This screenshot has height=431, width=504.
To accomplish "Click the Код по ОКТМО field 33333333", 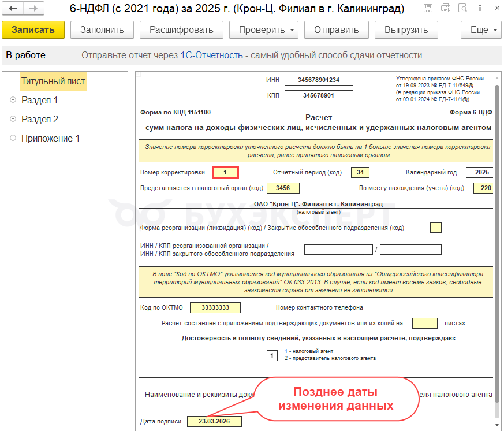I will (215, 308).
